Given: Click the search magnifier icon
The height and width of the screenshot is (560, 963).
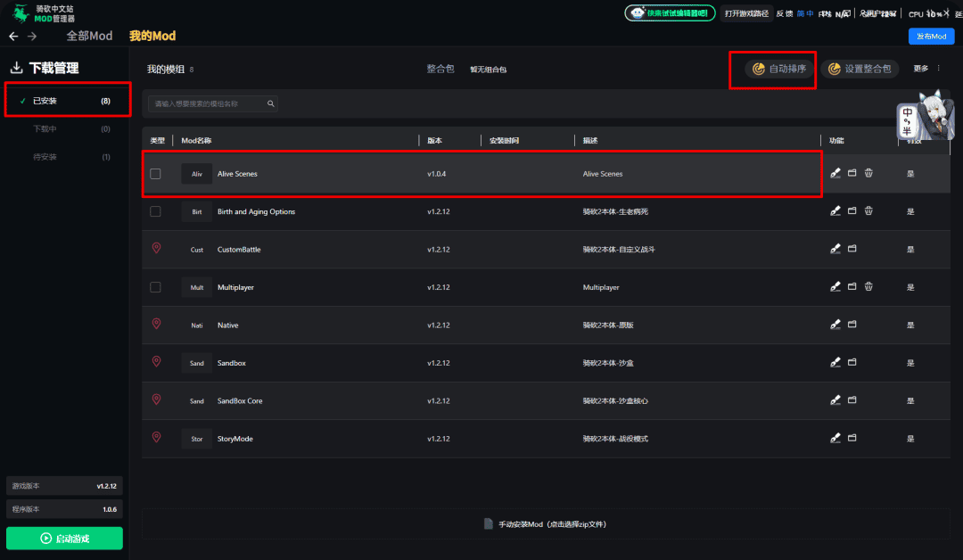Looking at the screenshot, I should (x=271, y=104).
